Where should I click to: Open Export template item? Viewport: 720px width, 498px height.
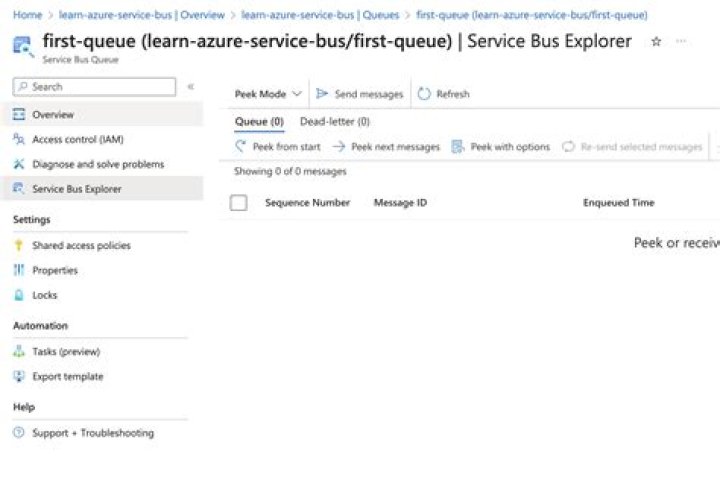[x=102, y=376]
